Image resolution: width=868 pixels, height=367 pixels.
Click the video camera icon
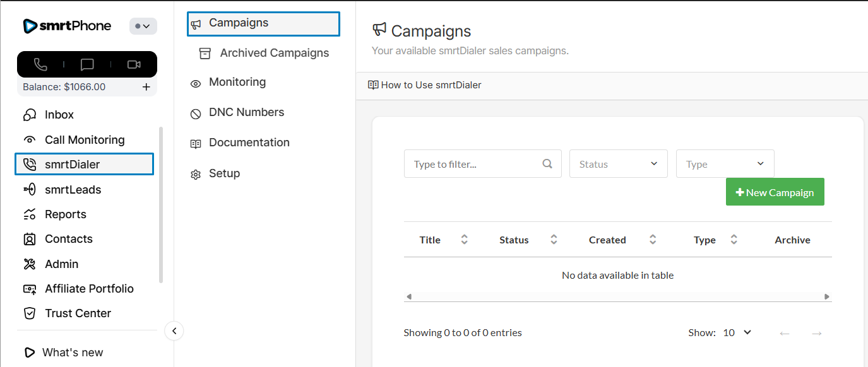click(133, 64)
